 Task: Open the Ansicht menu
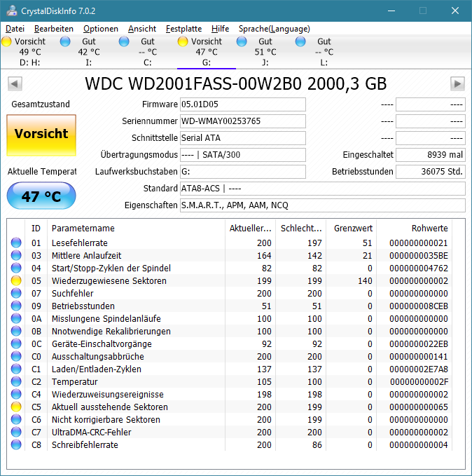point(142,29)
